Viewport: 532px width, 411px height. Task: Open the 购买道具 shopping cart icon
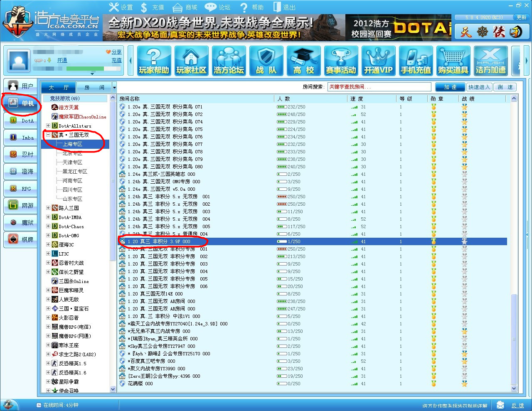(x=453, y=61)
